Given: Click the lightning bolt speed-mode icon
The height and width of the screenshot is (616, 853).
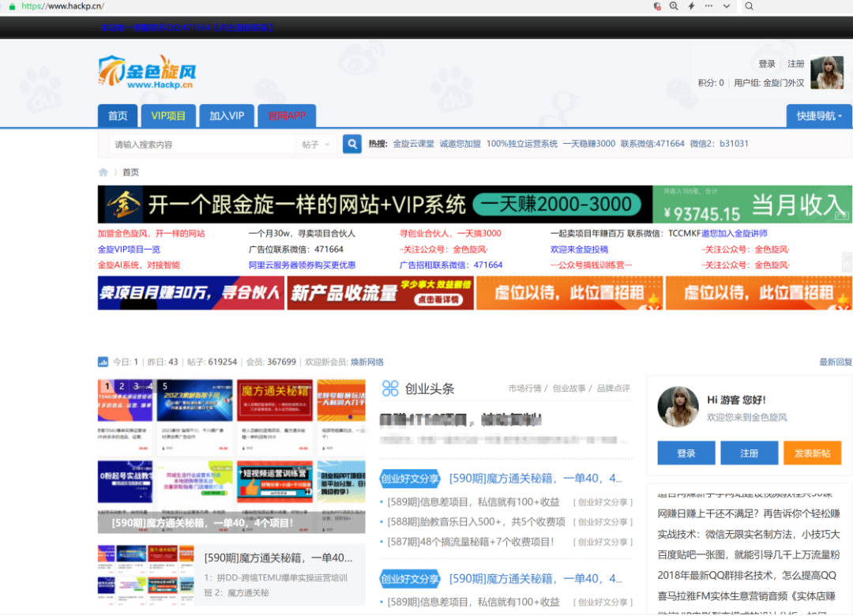Looking at the screenshot, I should [691, 6].
